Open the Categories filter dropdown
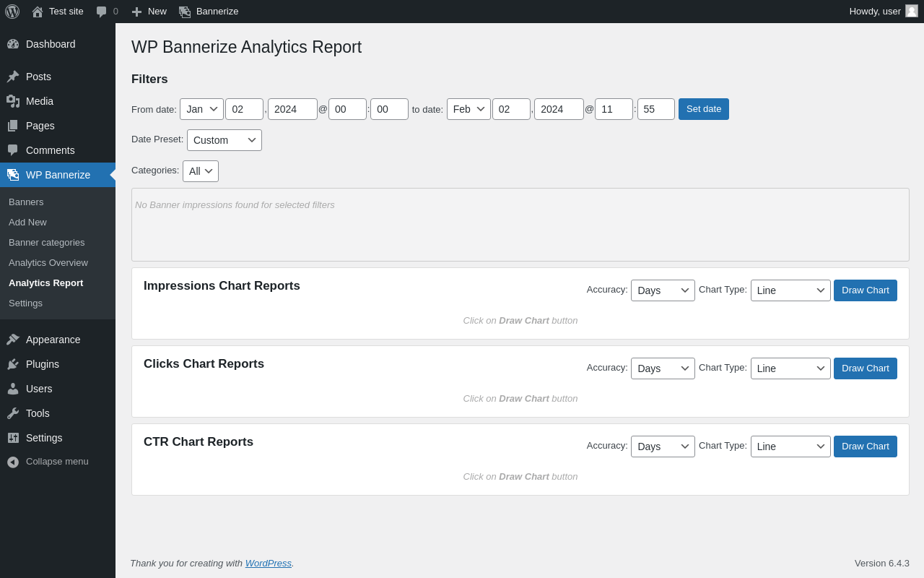This screenshot has height=578, width=924. (x=201, y=171)
